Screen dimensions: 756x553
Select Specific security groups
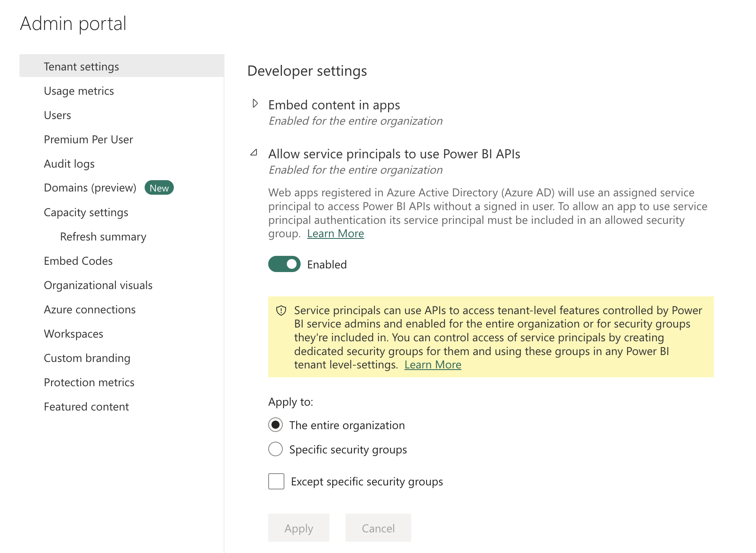[x=275, y=449]
